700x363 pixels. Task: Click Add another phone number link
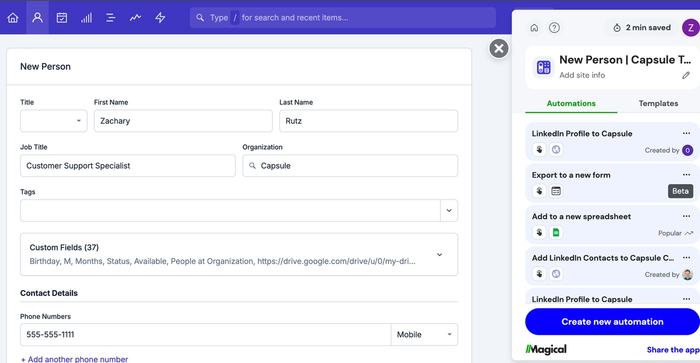tap(75, 359)
